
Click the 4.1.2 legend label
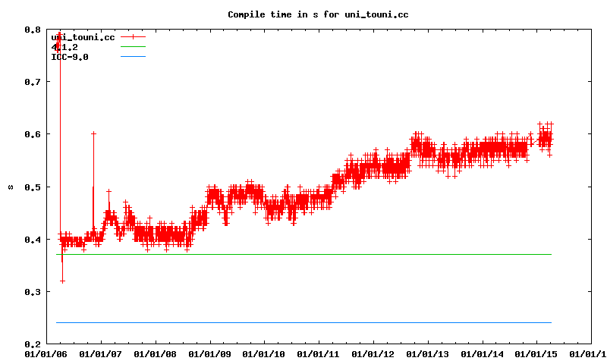coord(64,47)
